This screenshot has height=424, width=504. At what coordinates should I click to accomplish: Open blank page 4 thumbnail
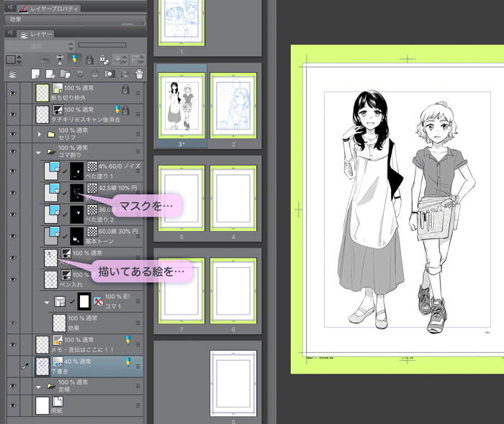pos(233,198)
